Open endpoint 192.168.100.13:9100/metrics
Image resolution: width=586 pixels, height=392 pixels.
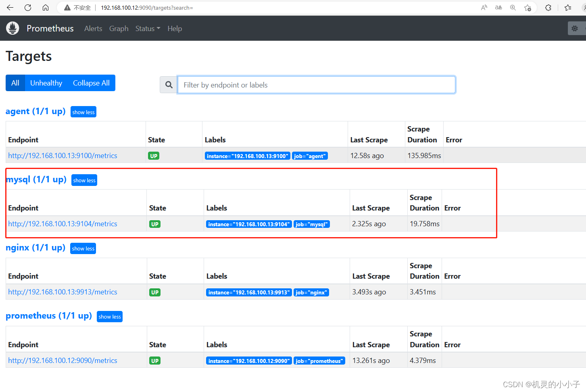pyautogui.click(x=63, y=156)
